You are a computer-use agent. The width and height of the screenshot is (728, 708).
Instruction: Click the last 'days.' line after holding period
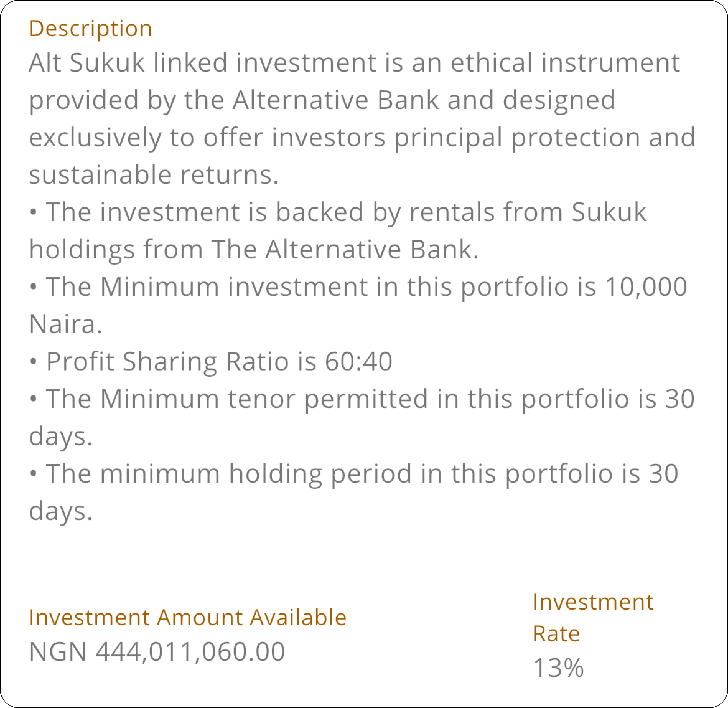point(61,511)
